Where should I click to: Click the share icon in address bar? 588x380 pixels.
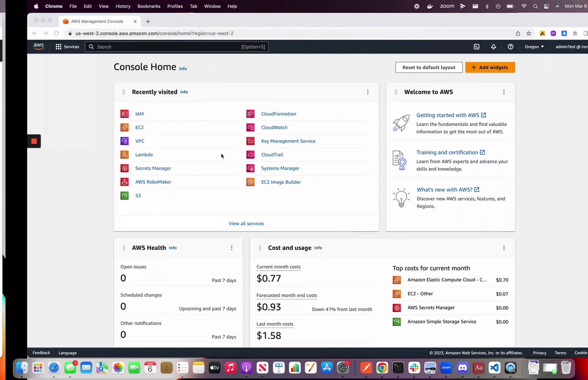click(518, 34)
